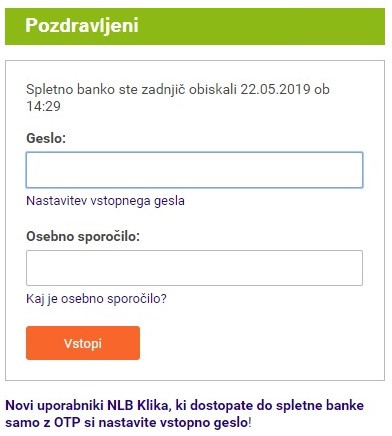Click the Geslo: field label

click(x=46, y=138)
